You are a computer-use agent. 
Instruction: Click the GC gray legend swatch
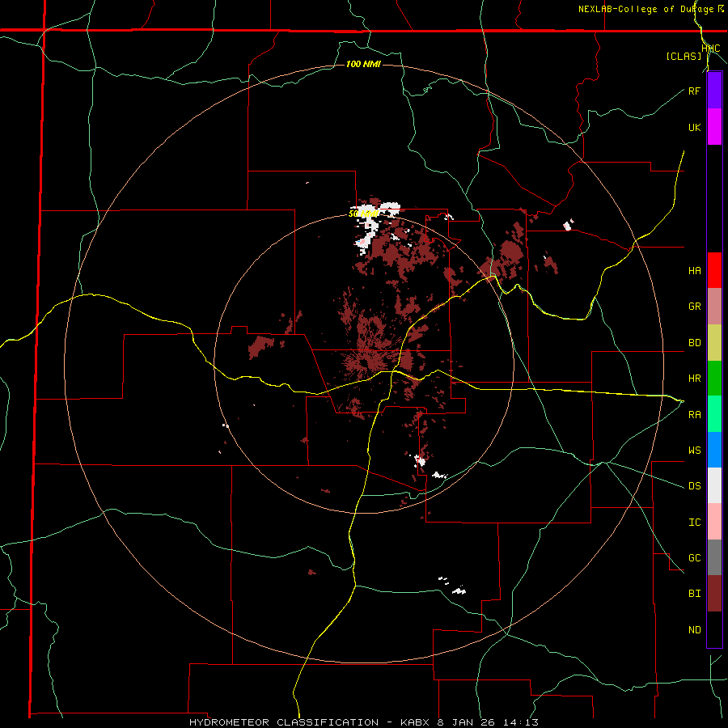[714, 557]
